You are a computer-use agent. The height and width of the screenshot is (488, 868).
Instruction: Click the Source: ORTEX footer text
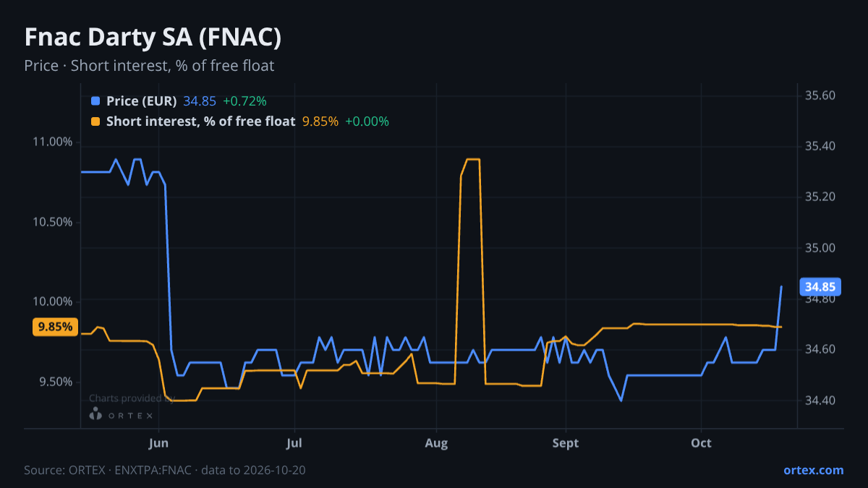coord(165,470)
